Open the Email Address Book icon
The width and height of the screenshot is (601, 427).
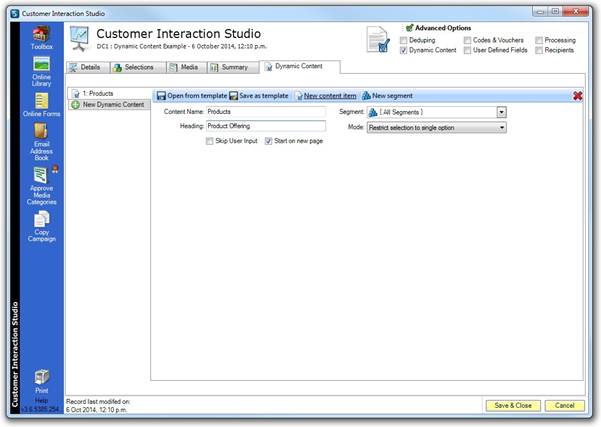click(41, 142)
